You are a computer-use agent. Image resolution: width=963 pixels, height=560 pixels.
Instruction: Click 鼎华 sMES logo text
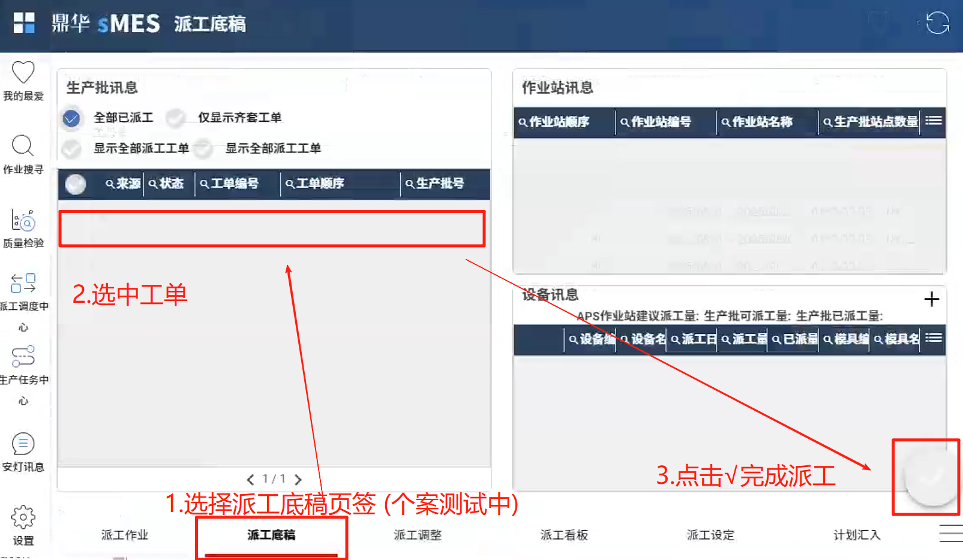coord(106,24)
